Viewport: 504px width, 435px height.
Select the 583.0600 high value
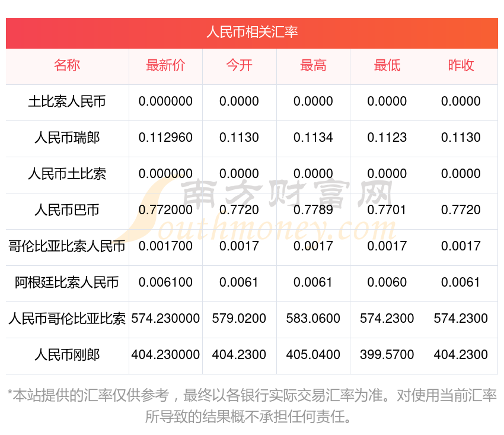pyautogui.click(x=313, y=319)
